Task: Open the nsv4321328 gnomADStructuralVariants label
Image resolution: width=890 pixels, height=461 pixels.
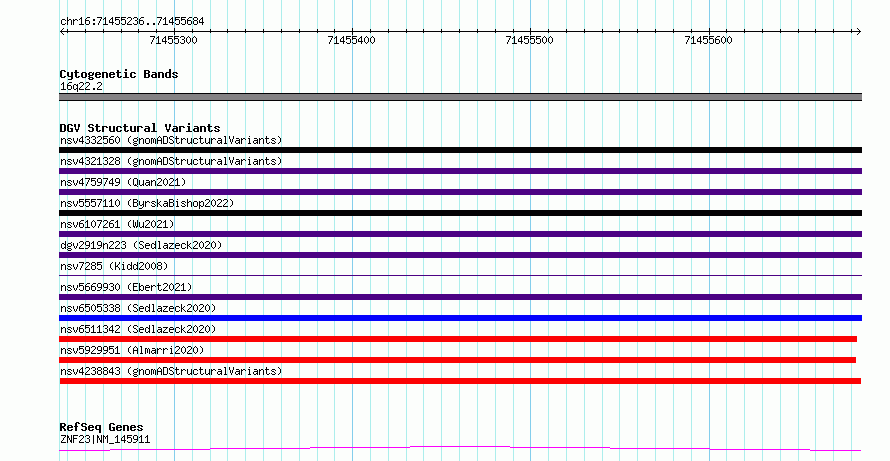Action: coord(171,161)
